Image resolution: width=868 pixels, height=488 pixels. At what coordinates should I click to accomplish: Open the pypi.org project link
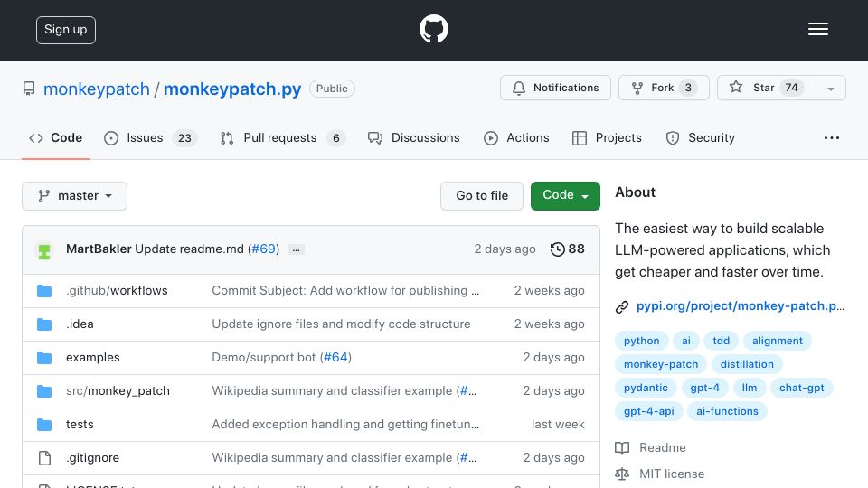741,306
